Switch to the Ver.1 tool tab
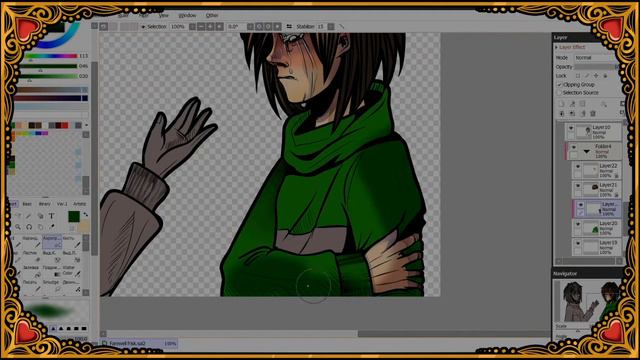640x360 pixels. coord(62,204)
